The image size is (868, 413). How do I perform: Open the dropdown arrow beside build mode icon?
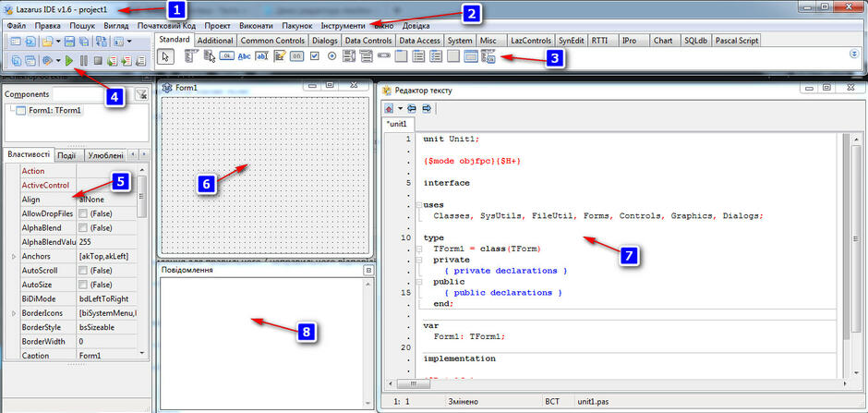[x=58, y=60]
